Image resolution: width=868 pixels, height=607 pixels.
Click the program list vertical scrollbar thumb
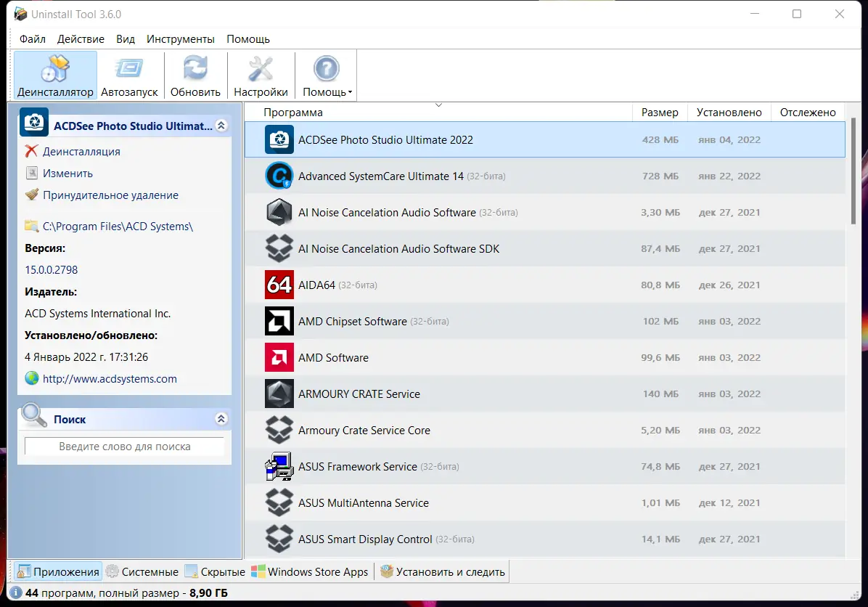tap(853, 171)
